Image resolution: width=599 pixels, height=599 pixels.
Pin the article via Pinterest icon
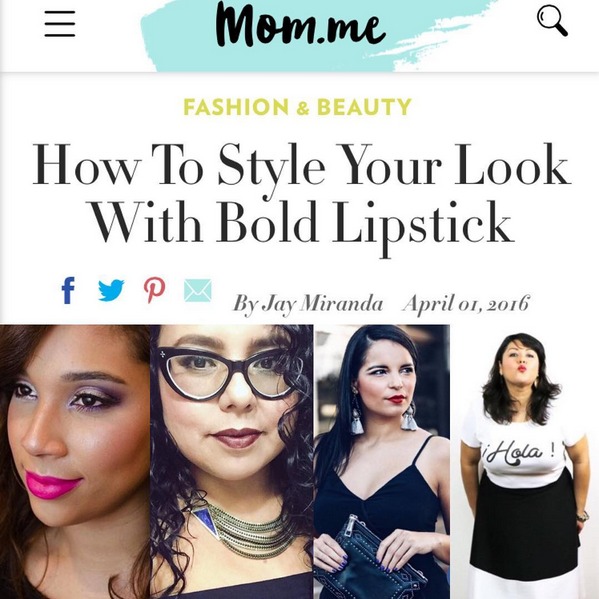(154, 290)
